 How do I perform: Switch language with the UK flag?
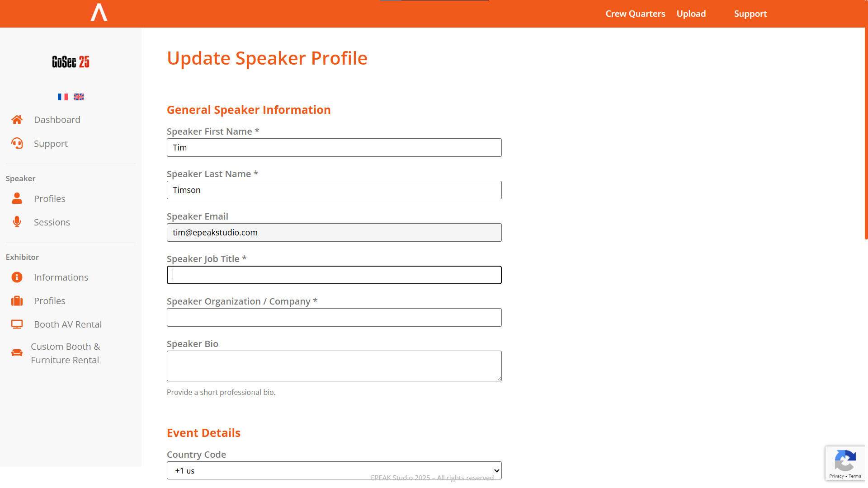(79, 97)
